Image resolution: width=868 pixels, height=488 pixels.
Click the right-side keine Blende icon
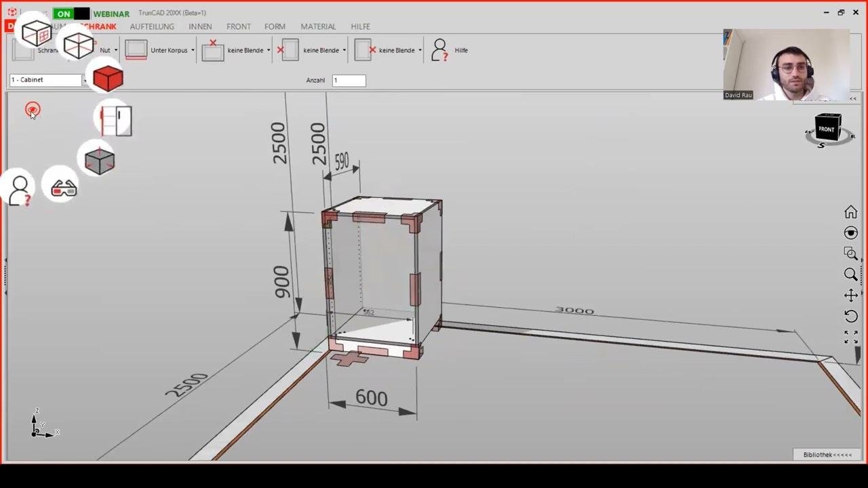(365, 49)
